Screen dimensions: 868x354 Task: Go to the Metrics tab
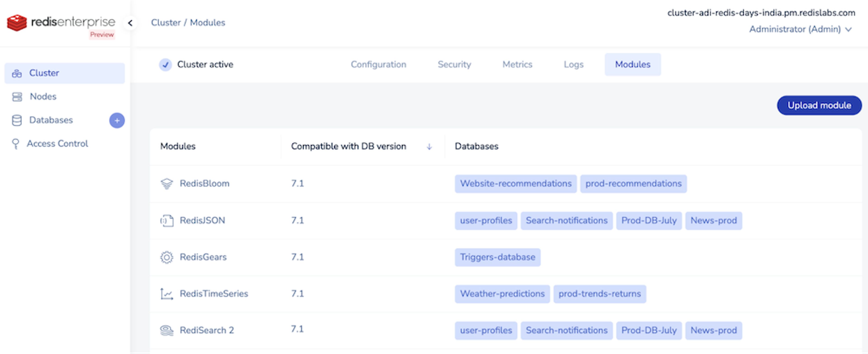[517, 64]
